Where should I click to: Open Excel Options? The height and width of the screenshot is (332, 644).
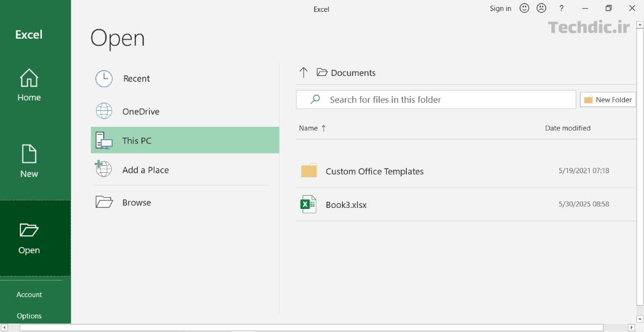(30, 316)
